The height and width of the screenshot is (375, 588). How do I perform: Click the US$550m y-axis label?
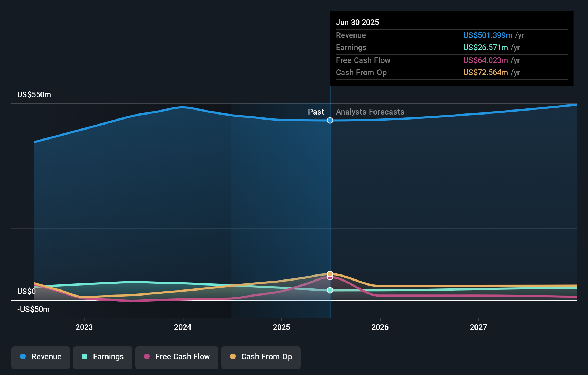coord(34,95)
